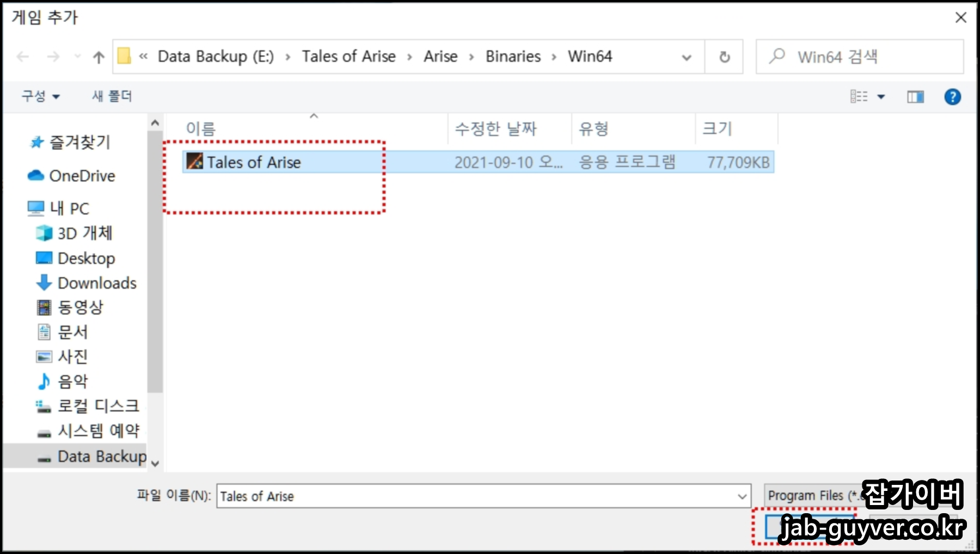Go forward with the right arrow button
Screen dimensions: 980x554
[53, 57]
